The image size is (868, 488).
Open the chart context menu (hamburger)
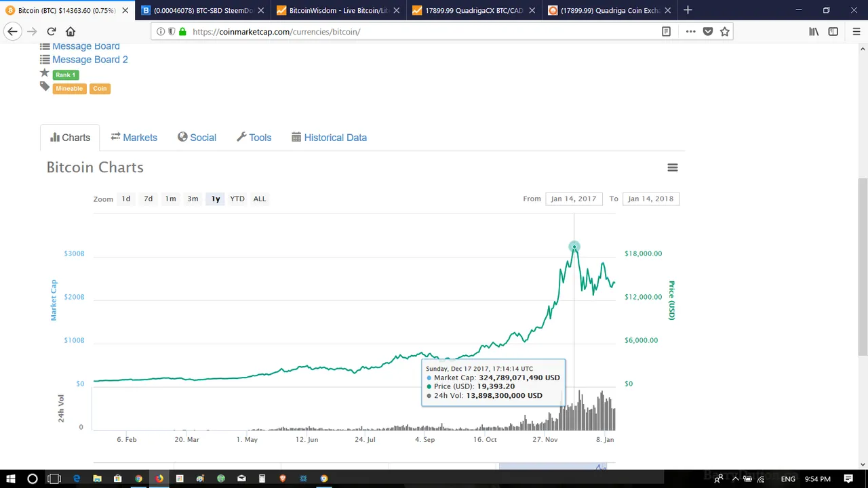point(673,167)
